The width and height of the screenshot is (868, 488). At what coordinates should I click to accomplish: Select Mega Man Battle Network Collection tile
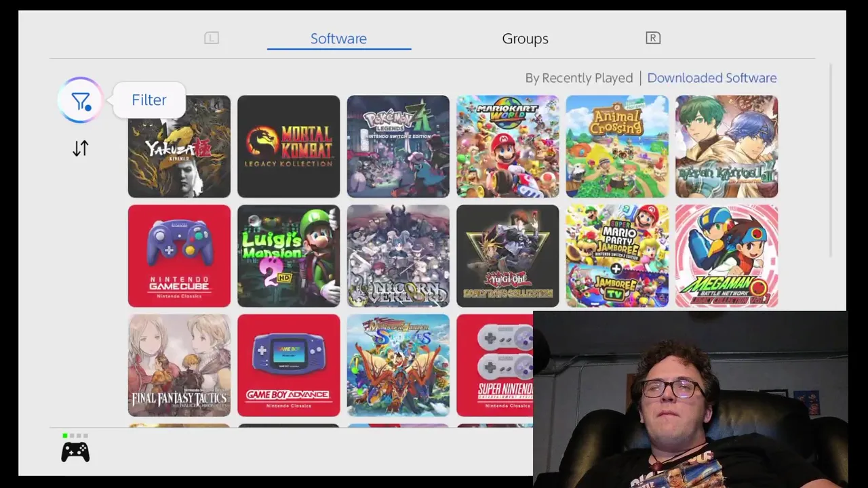click(726, 256)
